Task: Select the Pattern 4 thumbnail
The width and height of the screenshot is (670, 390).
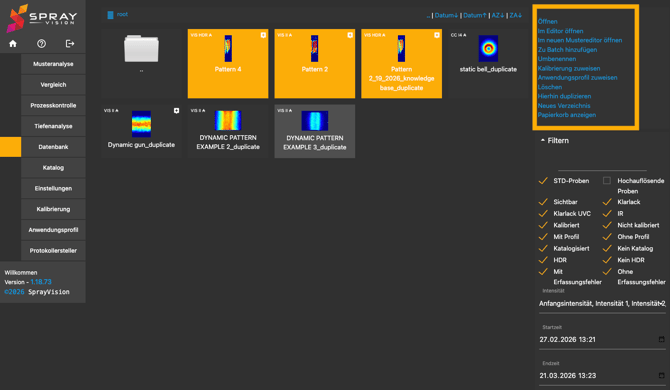Action: tap(228, 48)
